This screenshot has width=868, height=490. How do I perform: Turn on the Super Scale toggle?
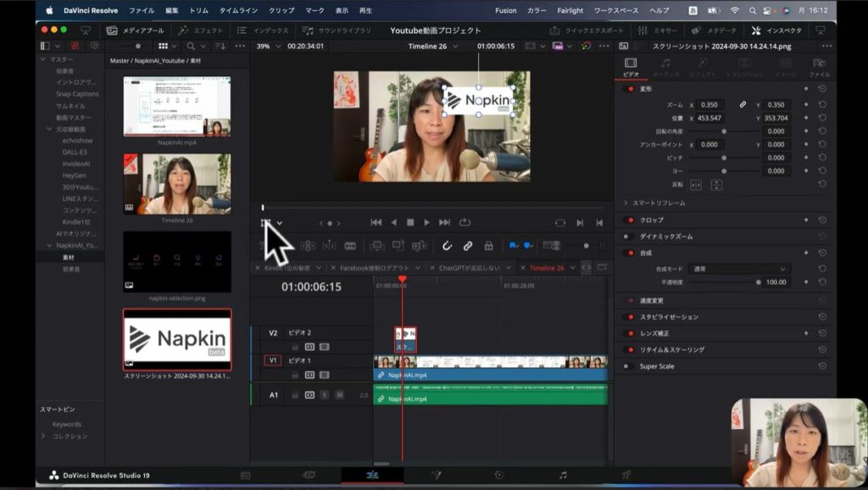click(x=629, y=366)
